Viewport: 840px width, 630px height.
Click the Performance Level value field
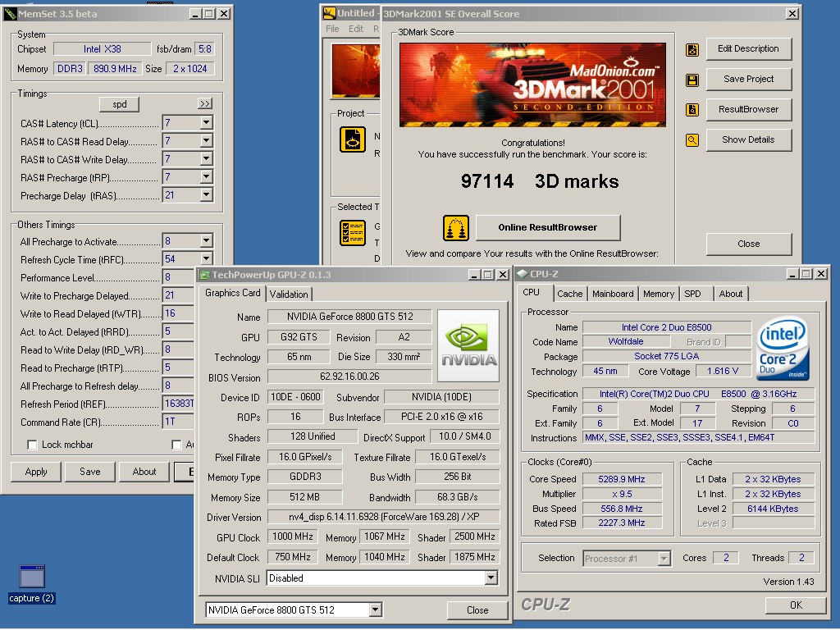178,277
